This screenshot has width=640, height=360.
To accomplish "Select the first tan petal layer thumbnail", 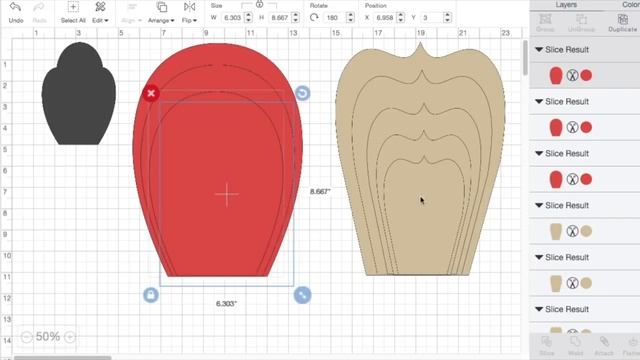I will [556, 231].
